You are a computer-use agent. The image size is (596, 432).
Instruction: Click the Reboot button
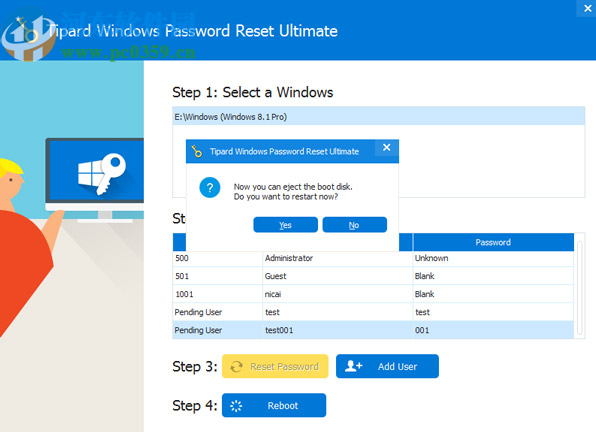point(274,405)
